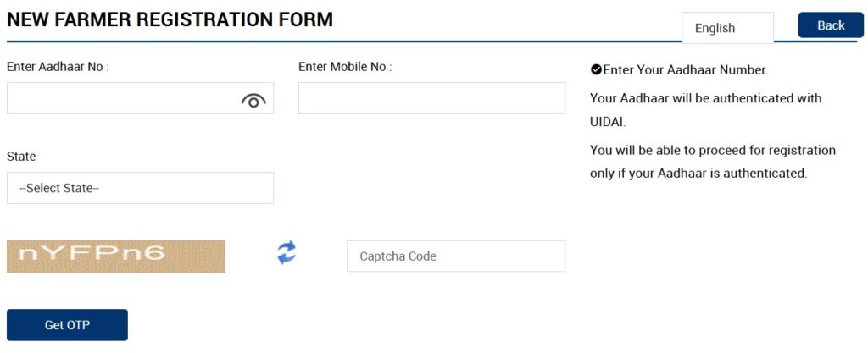The image size is (868, 353).
Task: Click the nYFPn6 captcha image
Action: tap(116, 256)
